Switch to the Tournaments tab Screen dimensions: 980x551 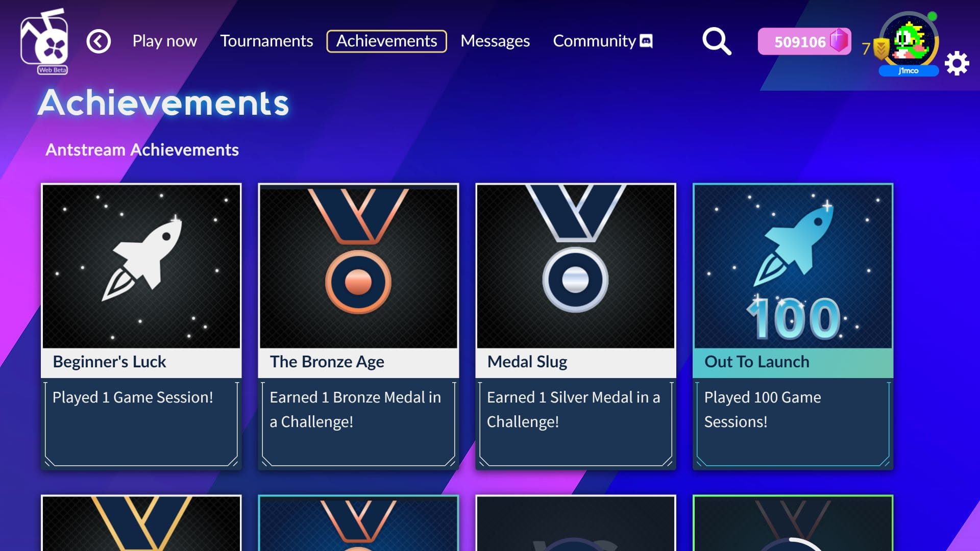[266, 41]
